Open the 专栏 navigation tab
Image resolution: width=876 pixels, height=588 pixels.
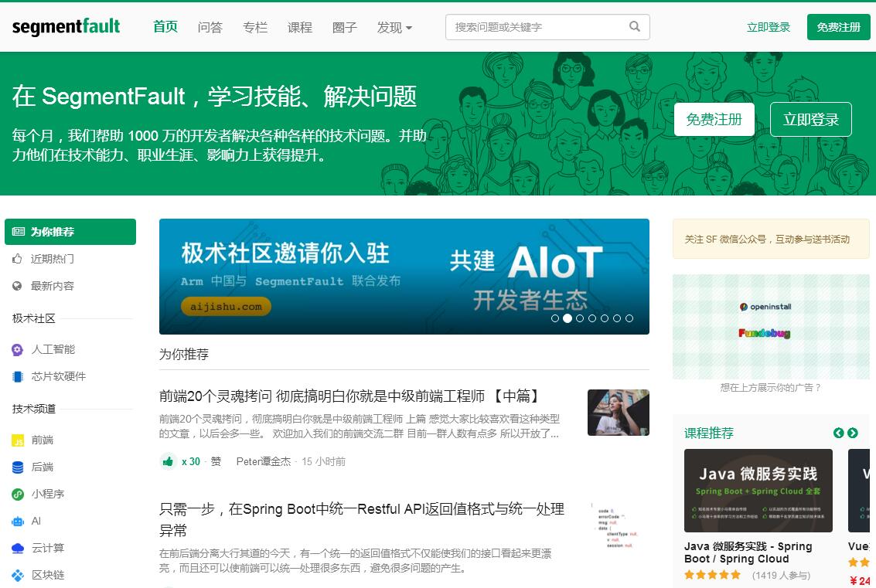point(254,28)
